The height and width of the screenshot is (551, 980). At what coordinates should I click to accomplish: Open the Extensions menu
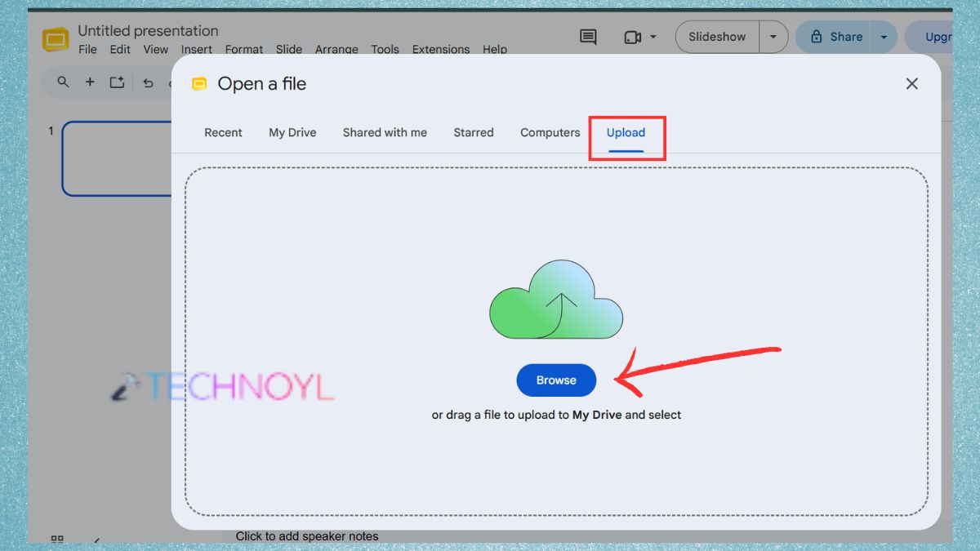point(441,49)
